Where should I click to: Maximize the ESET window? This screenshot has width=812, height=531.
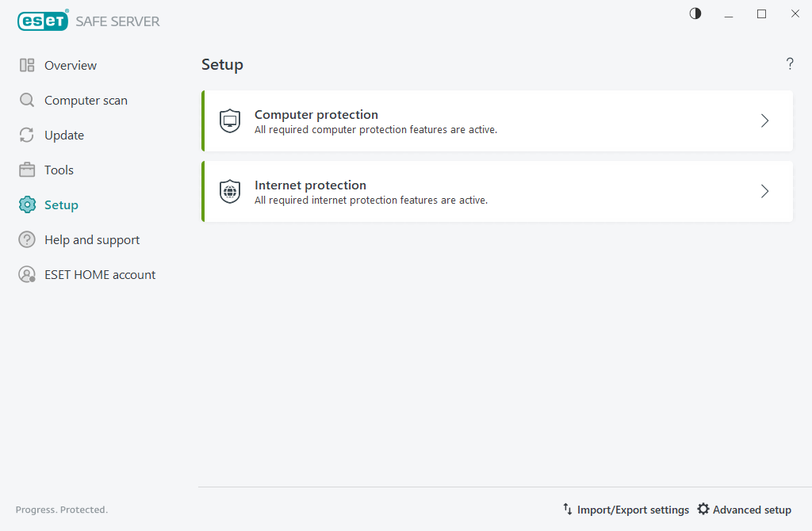tap(762, 14)
